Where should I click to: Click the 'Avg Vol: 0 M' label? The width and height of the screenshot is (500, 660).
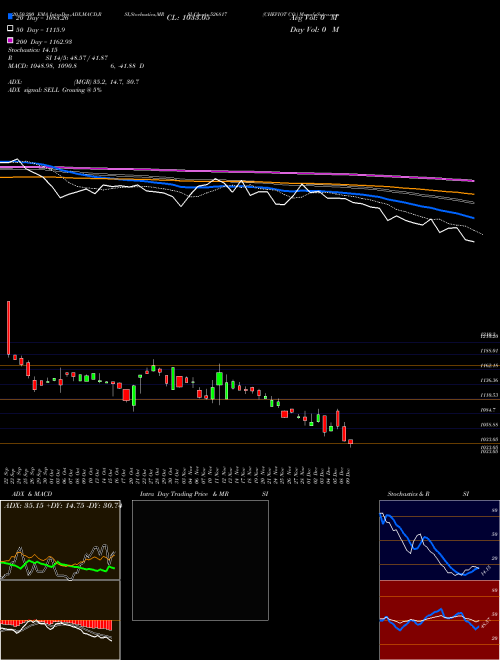coord(314,18)
